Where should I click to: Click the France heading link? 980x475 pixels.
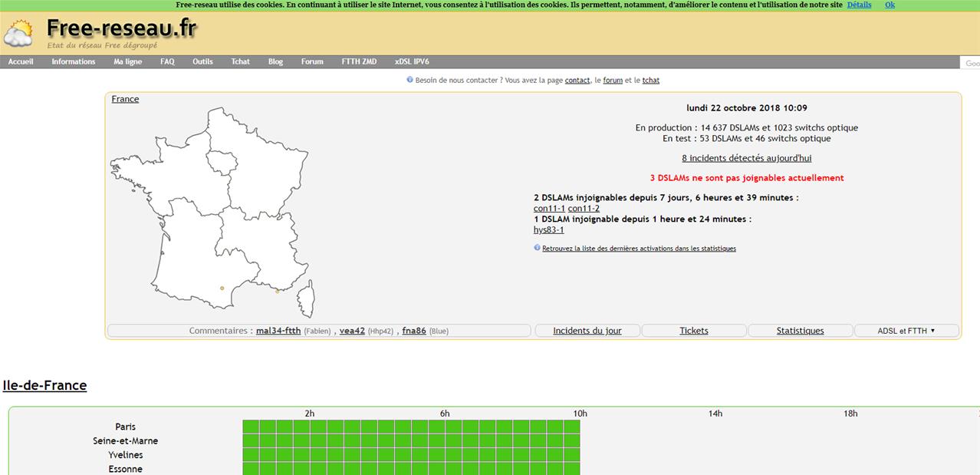coord(125,99)
